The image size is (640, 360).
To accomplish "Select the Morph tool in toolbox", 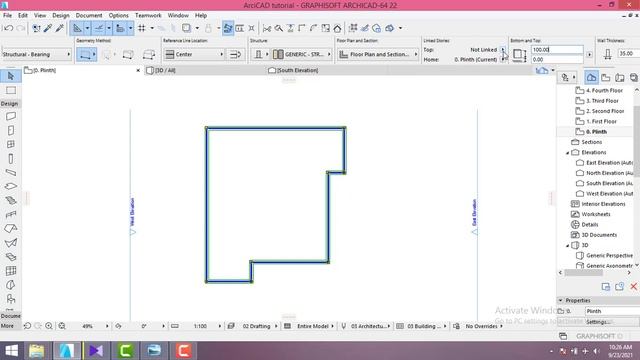I will click(x=11, y=285).
